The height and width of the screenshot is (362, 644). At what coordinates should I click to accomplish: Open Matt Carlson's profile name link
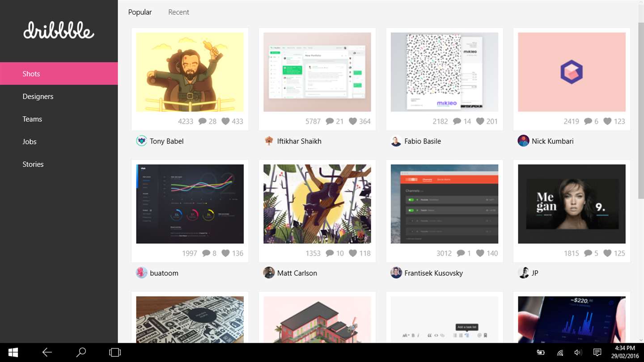(297, 273)
